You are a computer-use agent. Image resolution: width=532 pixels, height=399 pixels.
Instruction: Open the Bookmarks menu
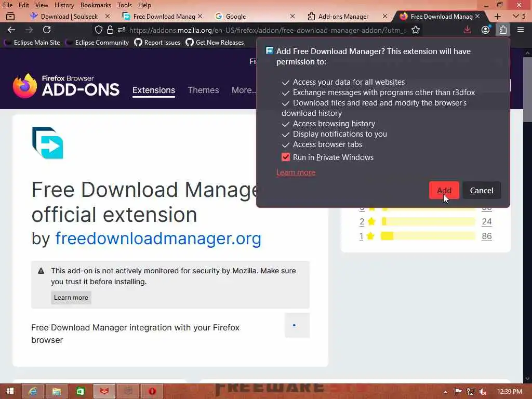point(96,5)
